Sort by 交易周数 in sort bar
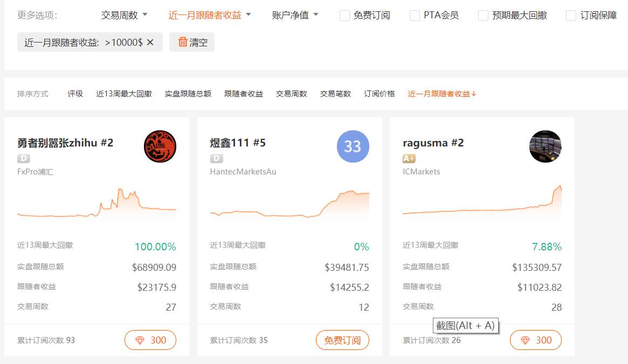 tap(292, 94)
